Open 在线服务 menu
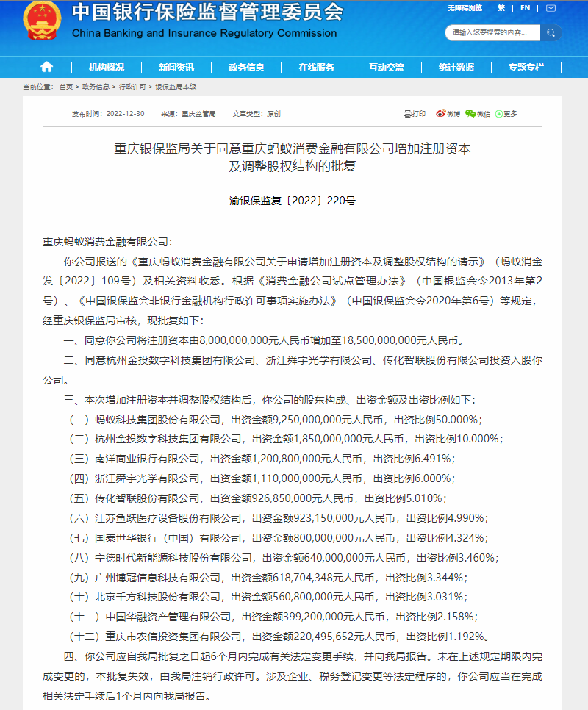 pyautogui.click(x=316, y=68)
